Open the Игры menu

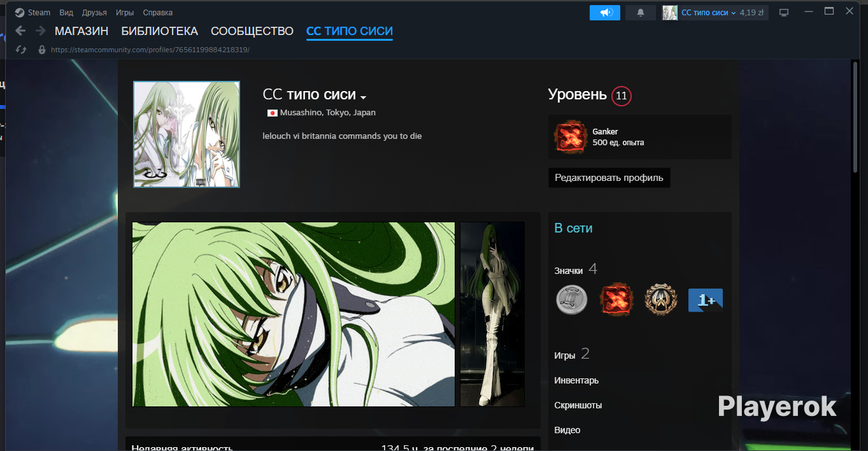[125, 12]
